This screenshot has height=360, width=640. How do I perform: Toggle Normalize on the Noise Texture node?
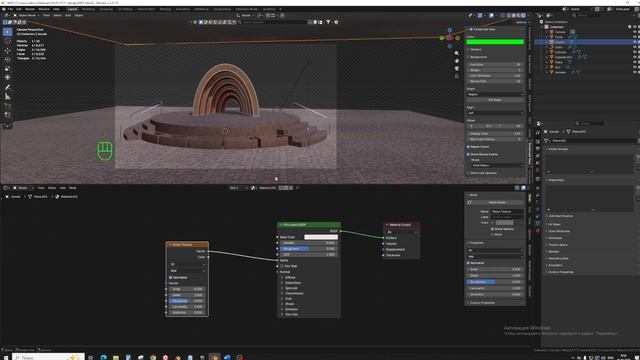[171, 278]
